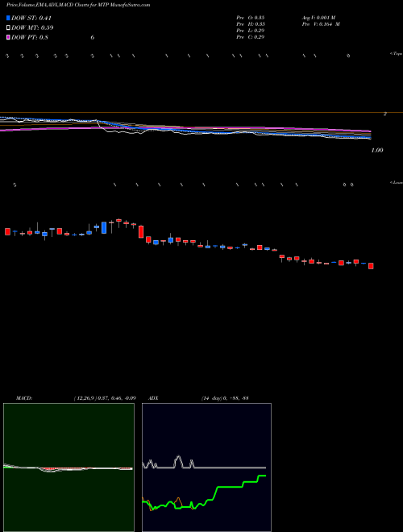Click the 'Pre H: 0.35' value
Viewport: 403px width, 532px height.
(251, 24)
